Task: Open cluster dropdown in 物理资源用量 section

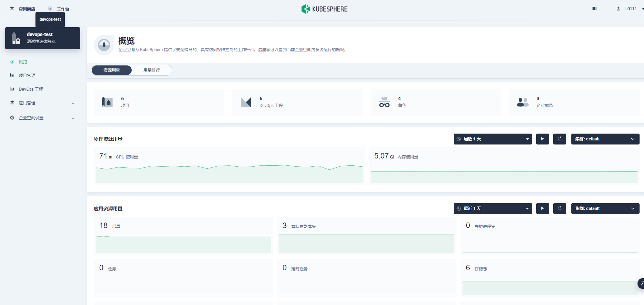Action: tap(605, 139)
